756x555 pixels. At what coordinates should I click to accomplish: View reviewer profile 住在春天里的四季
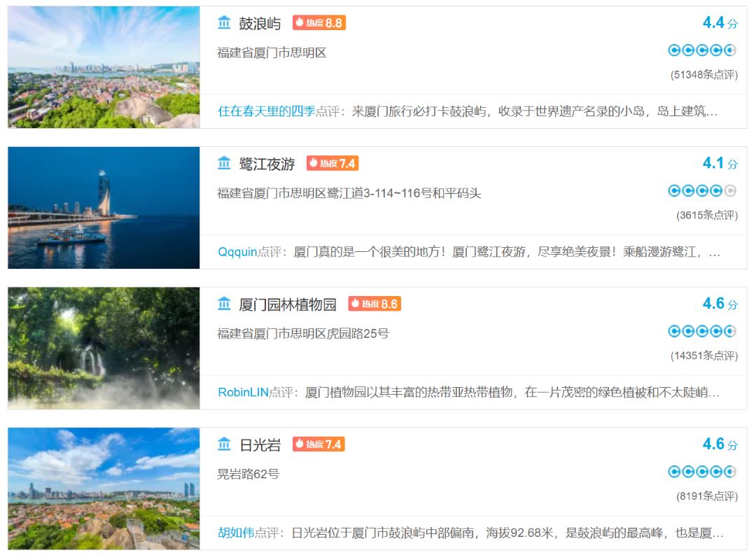(267, 111)
